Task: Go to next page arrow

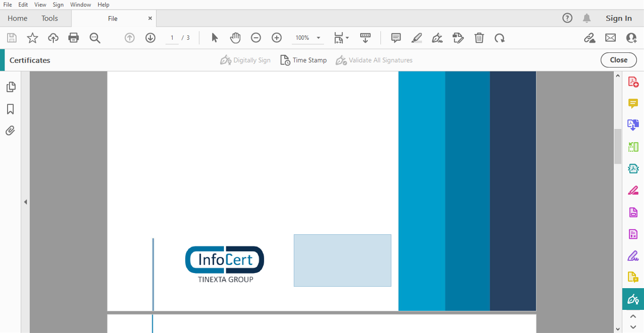Action: (150, 38)
